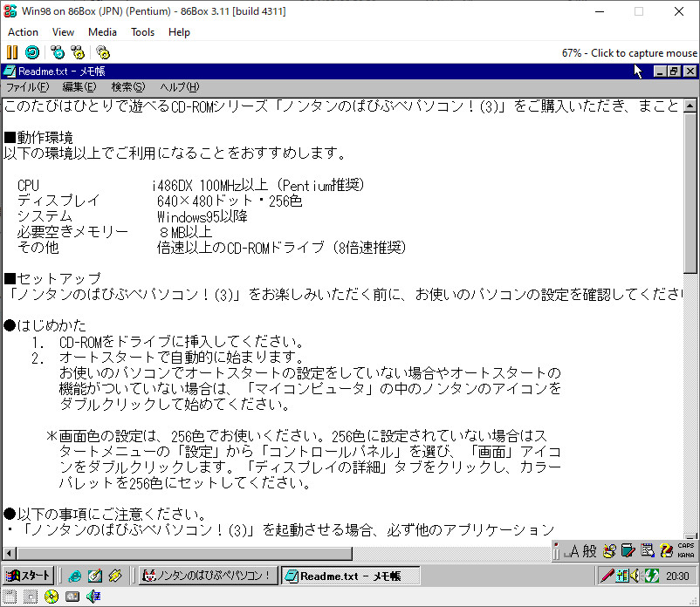Click the '■セットアップ' heading text
The width and height of the screenshot is (700, 607).
(x=52, y=279)
